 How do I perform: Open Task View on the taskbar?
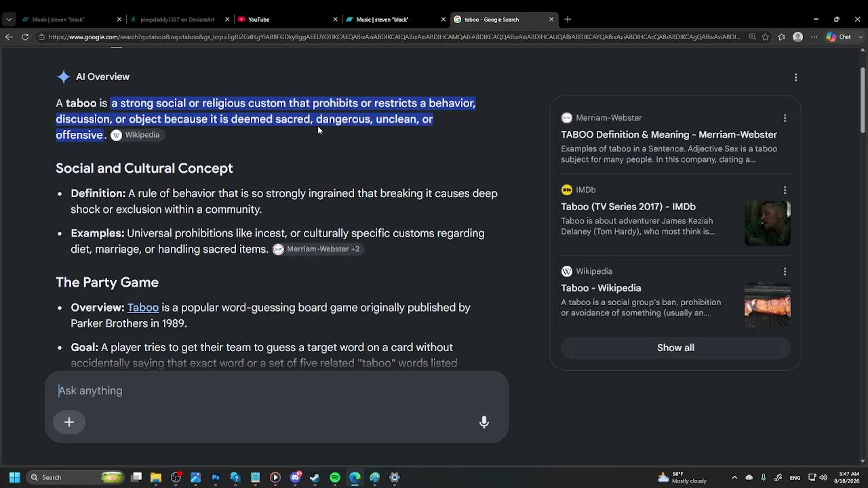[x=136, y=478]
